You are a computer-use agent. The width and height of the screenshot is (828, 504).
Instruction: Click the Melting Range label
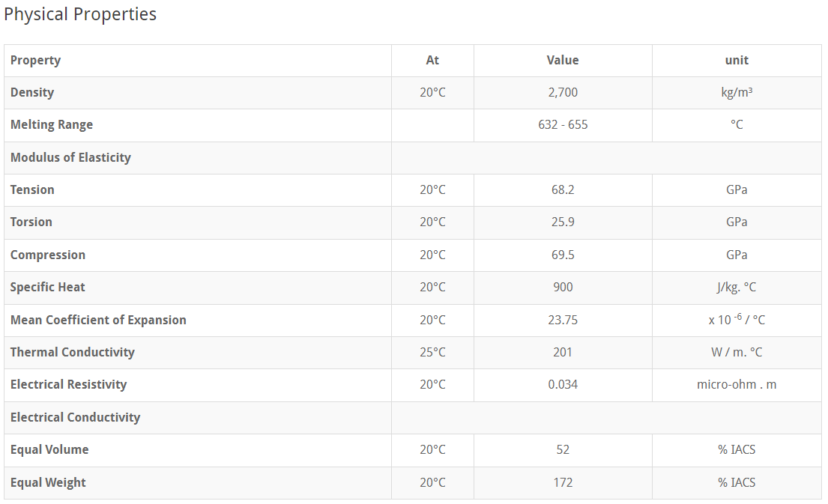[52, 124]
